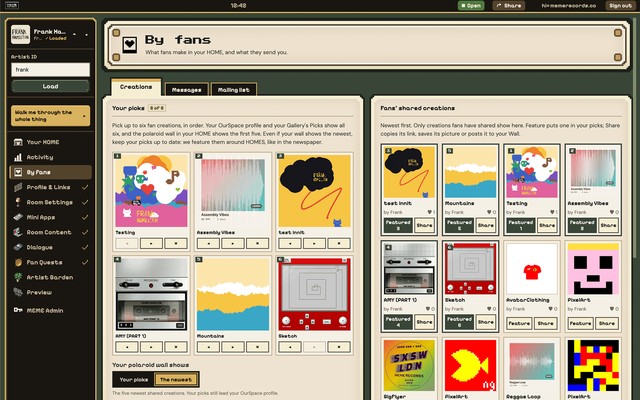Screen dimensions: 640x400
Task: Click the Load artist button
Action: tap(50, 87)
